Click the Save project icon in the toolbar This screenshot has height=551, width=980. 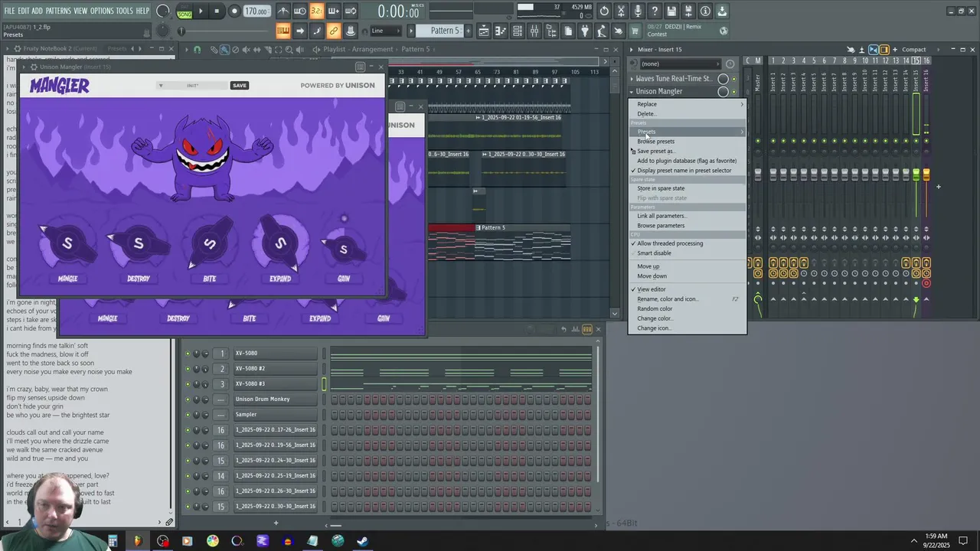click(671, 11)
